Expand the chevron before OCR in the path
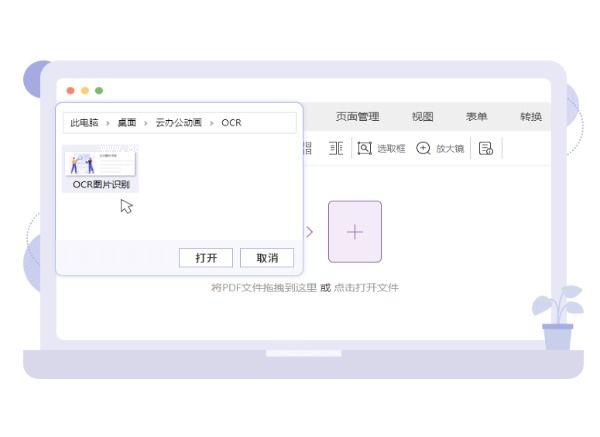Viewport: 600px width, 437px height. [x=211, y=123]
